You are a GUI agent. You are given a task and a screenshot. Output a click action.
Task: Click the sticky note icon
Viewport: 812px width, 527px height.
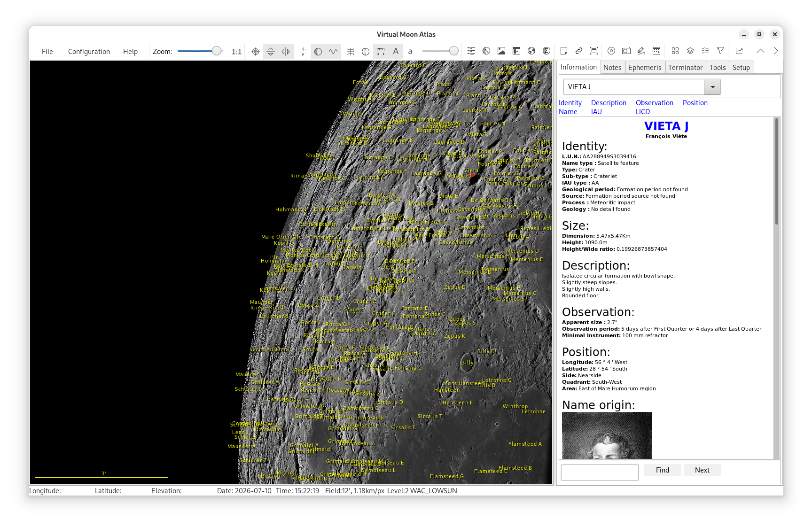tap(564, 51)
